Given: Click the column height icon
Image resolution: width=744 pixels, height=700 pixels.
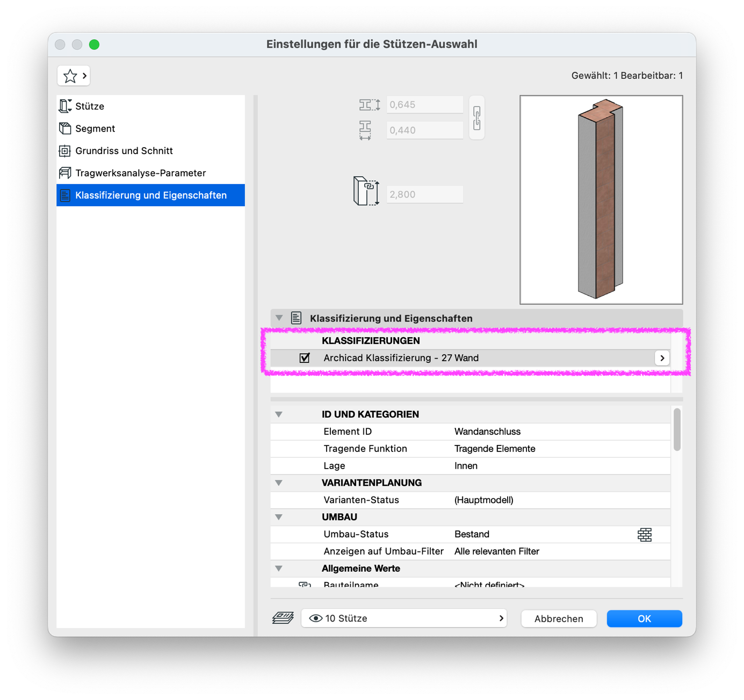Looking at the screenshot, I should tap(366, 191).
